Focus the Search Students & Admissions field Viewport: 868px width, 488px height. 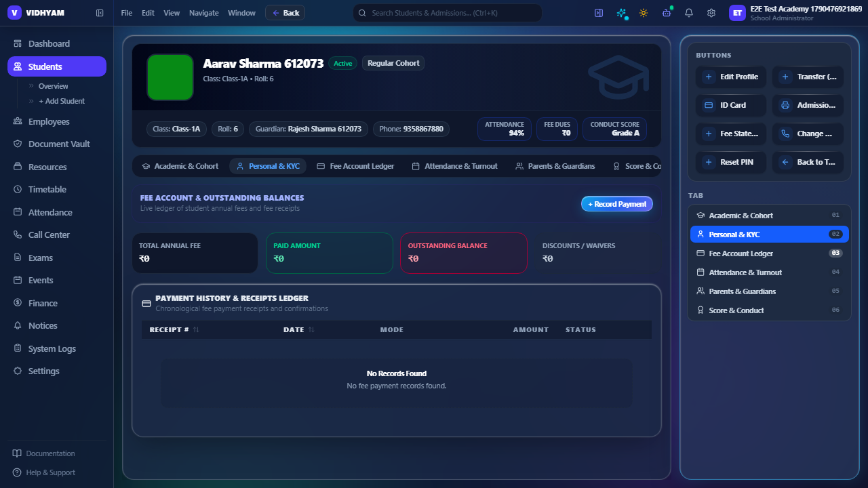[x=448, y=13]
